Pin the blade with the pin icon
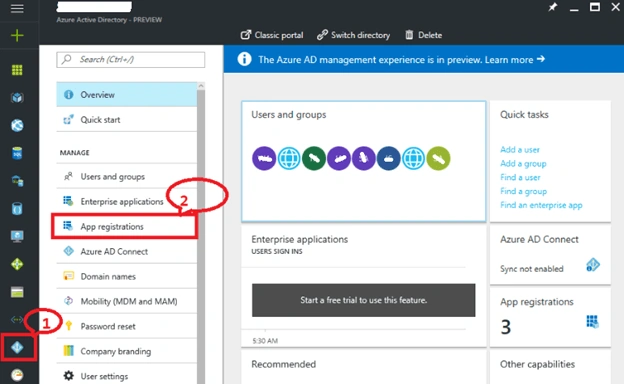Screen dimensions: 624x384 [552, 7]
